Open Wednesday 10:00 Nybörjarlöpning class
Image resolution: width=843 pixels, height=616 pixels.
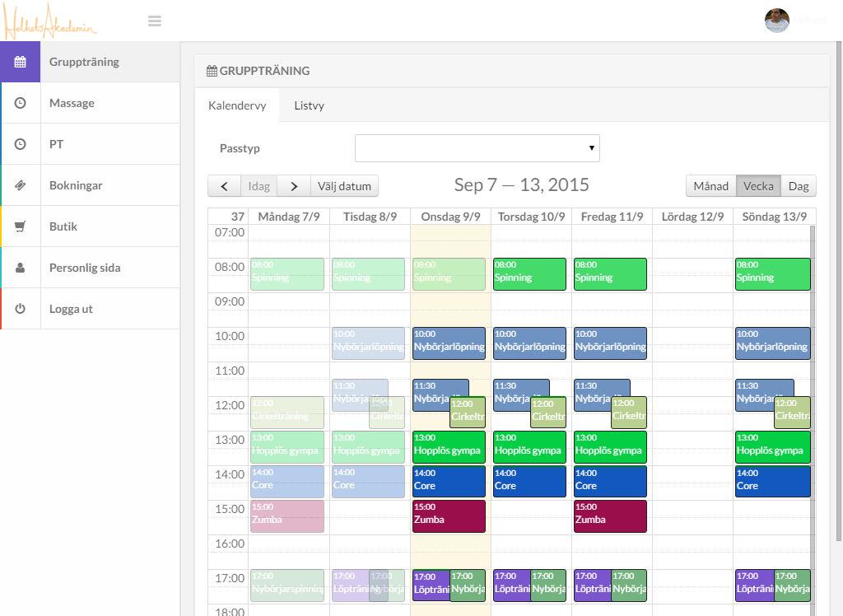449,343
